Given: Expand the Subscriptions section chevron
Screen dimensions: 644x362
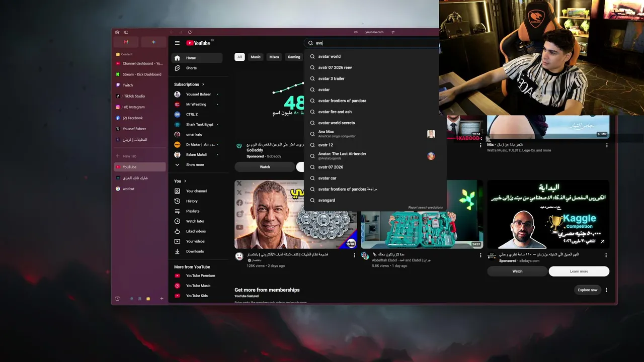Looking at the screenshot, I should pos(203,84).
